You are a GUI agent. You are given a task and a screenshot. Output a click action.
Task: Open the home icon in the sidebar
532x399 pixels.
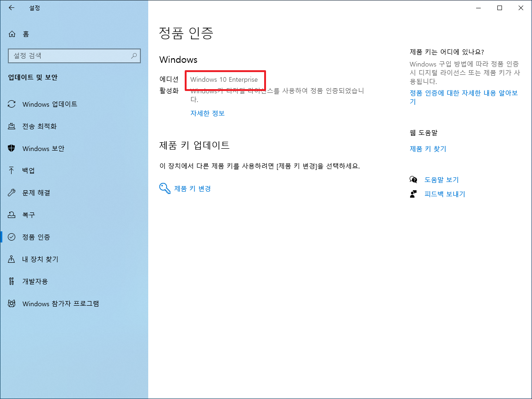[12, 34]
